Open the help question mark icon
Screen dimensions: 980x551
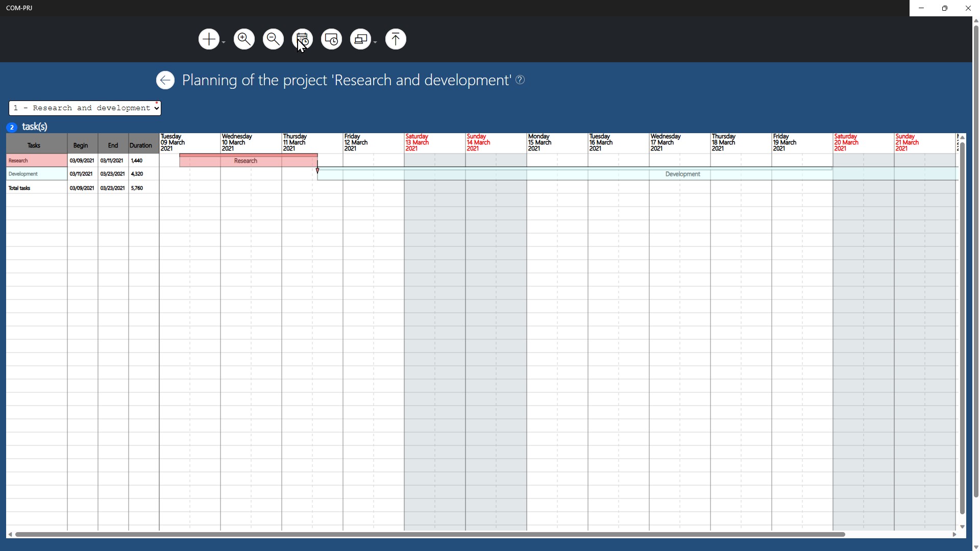[x=520, y=80]
